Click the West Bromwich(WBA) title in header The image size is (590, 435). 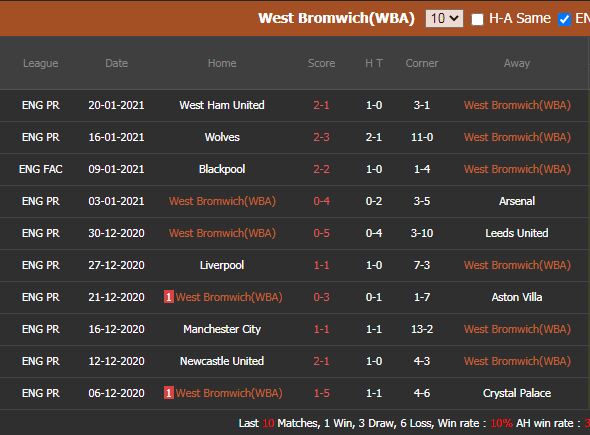pos(336,18)
